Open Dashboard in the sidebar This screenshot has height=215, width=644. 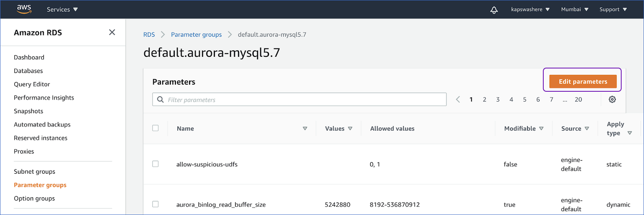pyautogui.click(x=29, y=57)
